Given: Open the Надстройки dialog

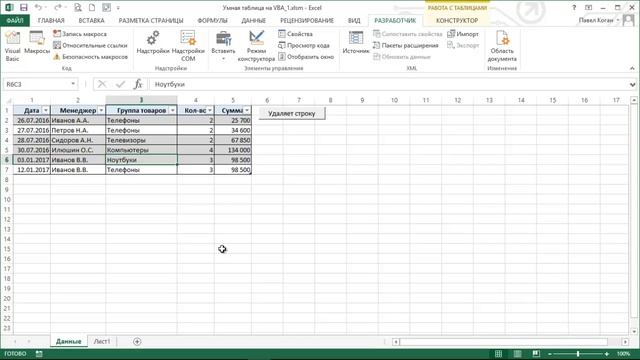Looking at the screenshot, I should coord(153,43).
